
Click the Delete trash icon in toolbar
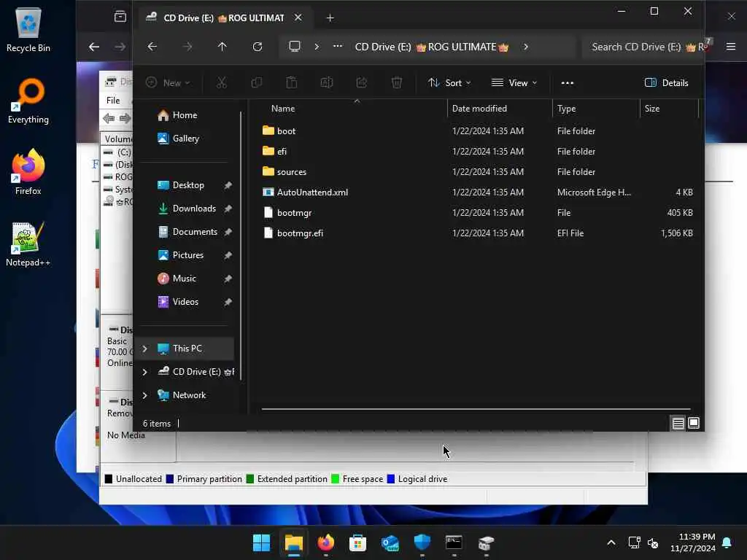pyautogui.click(x=396, y=83)
